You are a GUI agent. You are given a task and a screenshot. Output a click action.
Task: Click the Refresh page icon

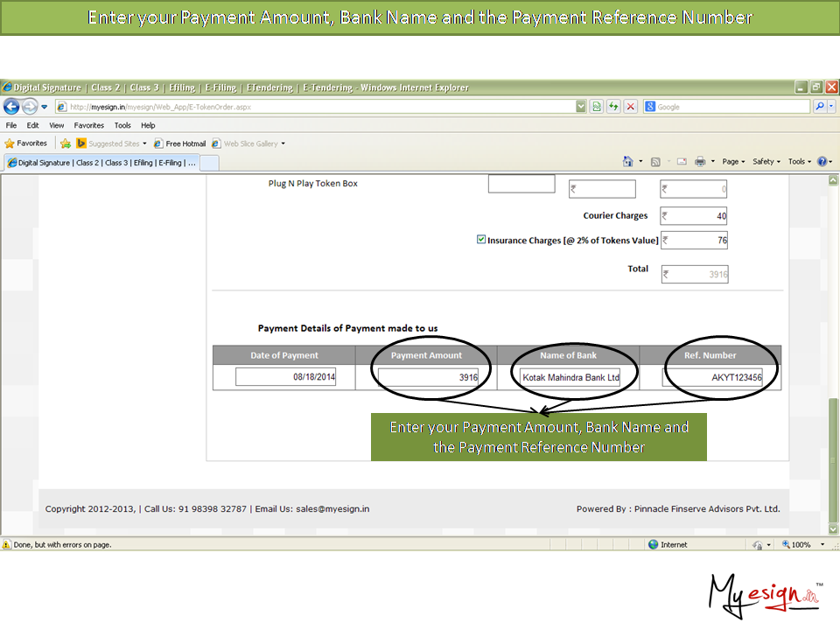click(x=613, y=107)
